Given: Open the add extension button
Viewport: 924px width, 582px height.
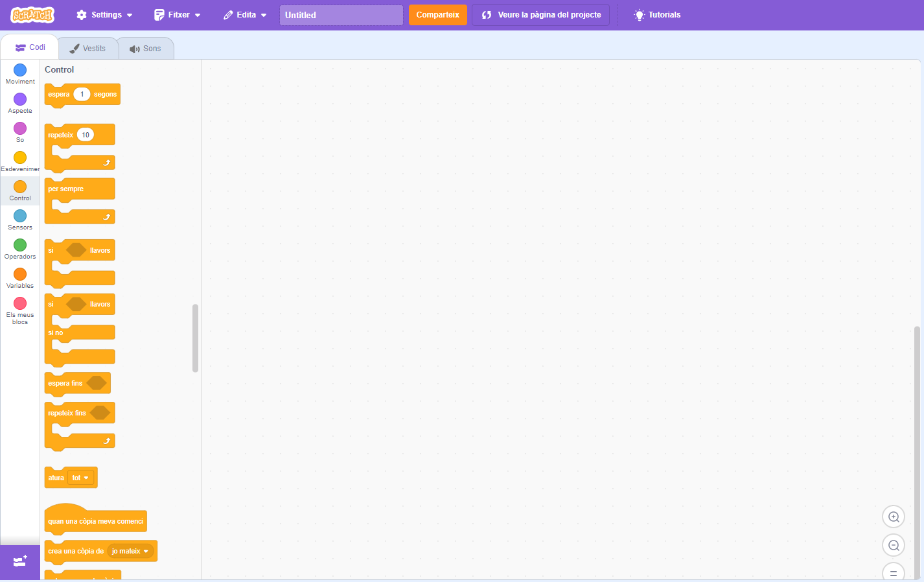Looking at the screenshot, I should (x=20, y=561).
